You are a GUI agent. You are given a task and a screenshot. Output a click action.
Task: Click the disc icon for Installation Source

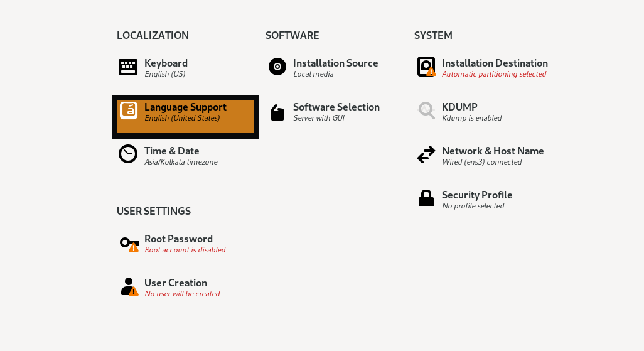tap(277, 67)
